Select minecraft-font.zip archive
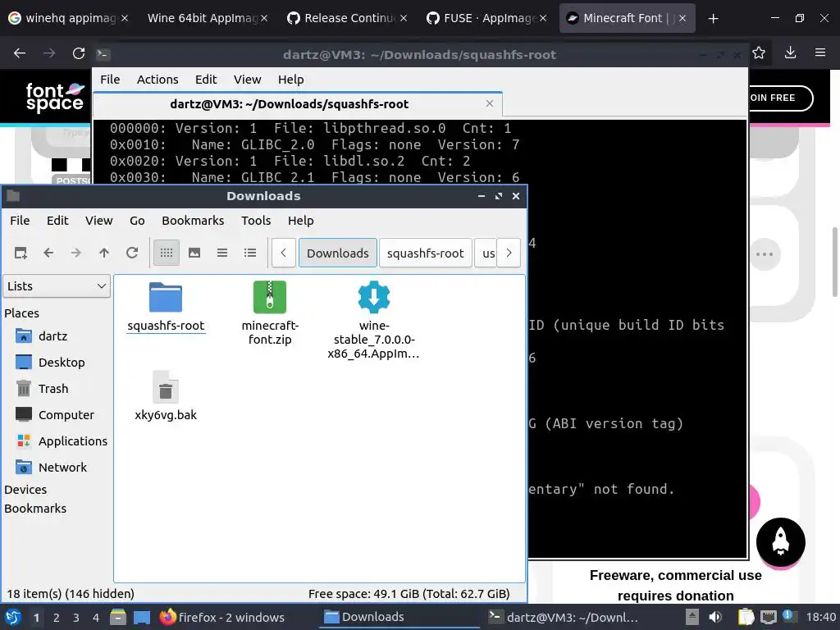 tap(270, 313)
